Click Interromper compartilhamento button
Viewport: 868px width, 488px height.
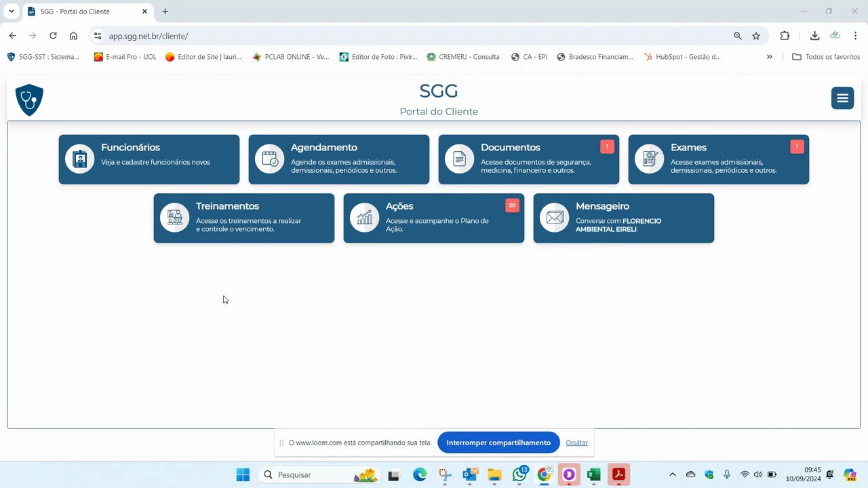(498, 443)
